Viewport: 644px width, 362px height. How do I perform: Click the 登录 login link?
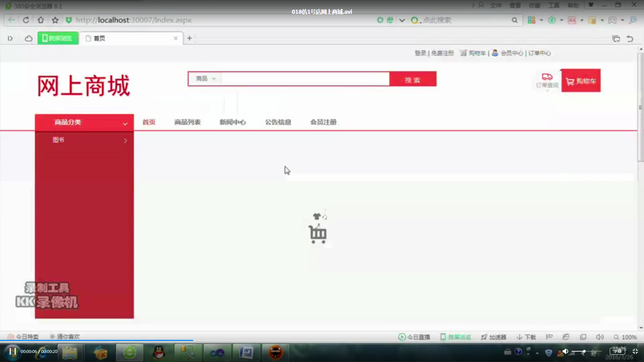[x=420, y=53]
